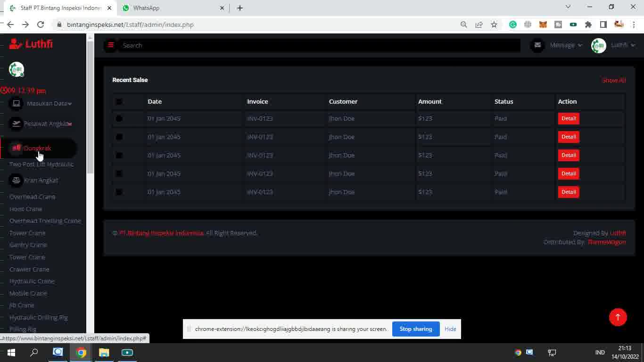Check the first invoice row checkbox
This screenshot has width=644, height=362.
(x=119, y=119)
